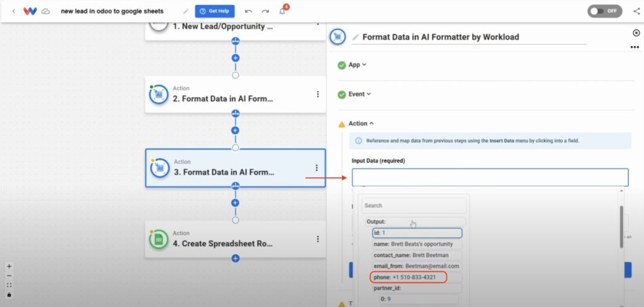Add a step after step 1 with plus
This screenshot has height=307, width=644.
pos(235,58)
